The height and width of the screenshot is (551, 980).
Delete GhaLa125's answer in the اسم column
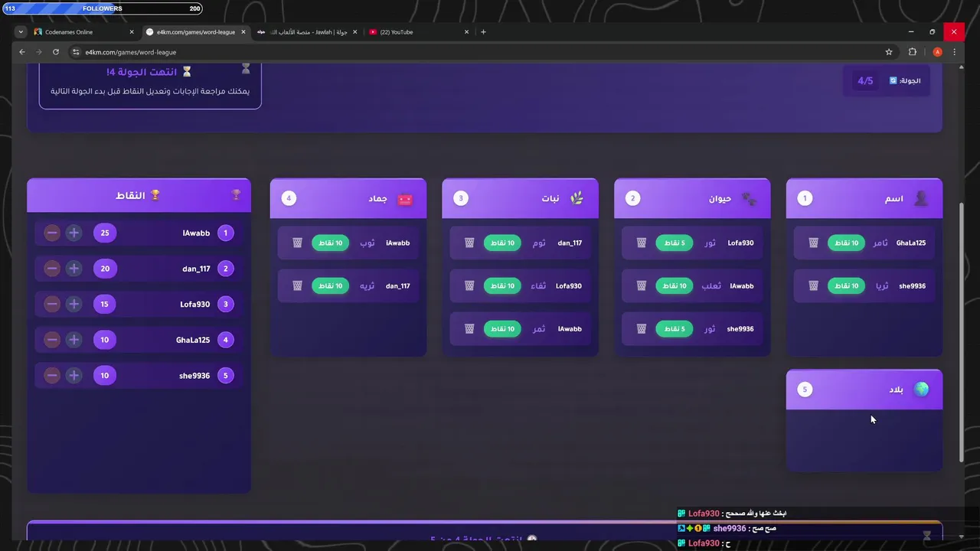point(813,243)
